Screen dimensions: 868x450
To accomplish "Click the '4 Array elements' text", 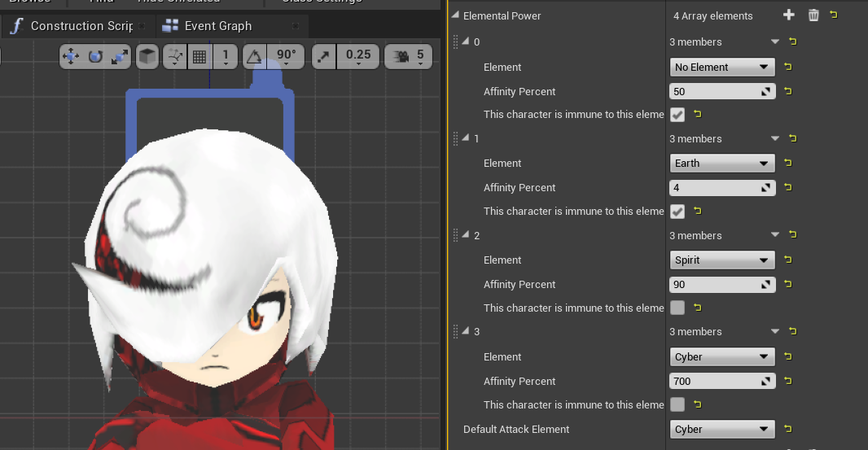I will point(713,16).
